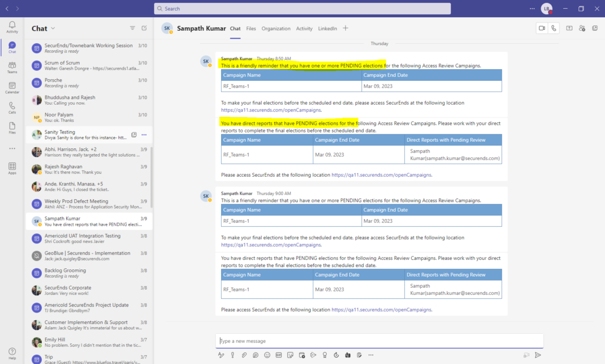This screenshot has width=605, height=364.
Task: Open second openCampaigns link in 8:50 message
Action: pos(381,175)
